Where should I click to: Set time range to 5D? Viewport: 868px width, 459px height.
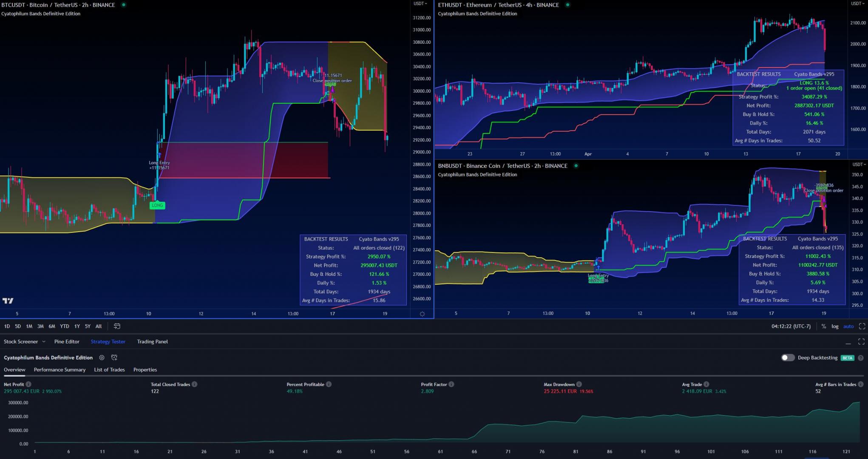[x=18, y=326]
